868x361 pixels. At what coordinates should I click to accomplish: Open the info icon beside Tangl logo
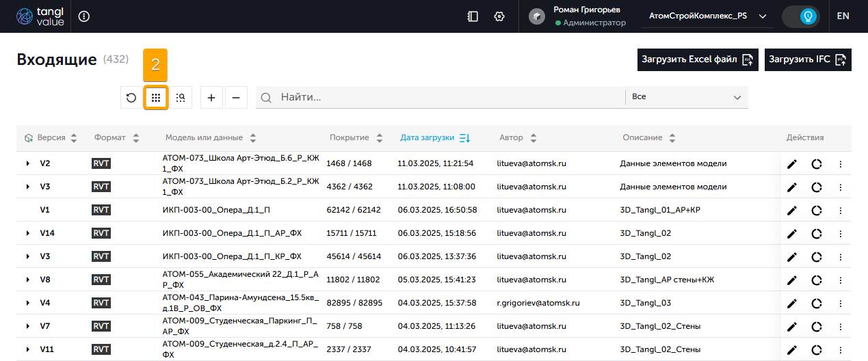[84, 16]
